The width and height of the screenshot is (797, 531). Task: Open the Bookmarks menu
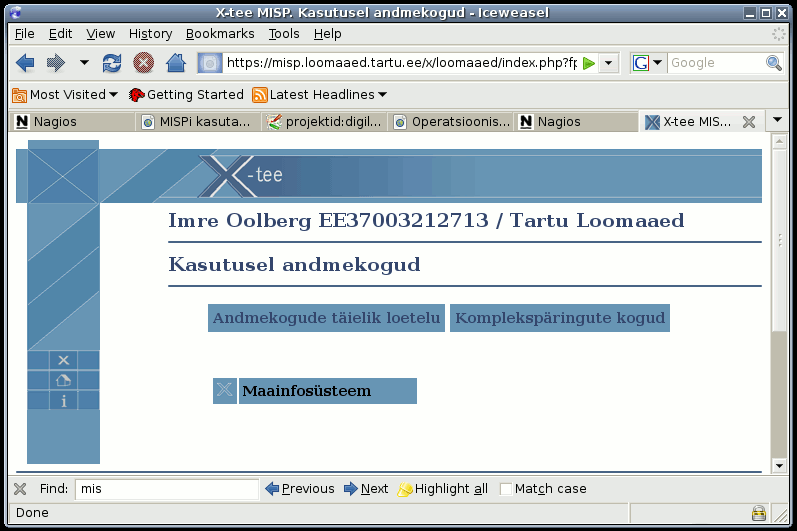point(220,34)
